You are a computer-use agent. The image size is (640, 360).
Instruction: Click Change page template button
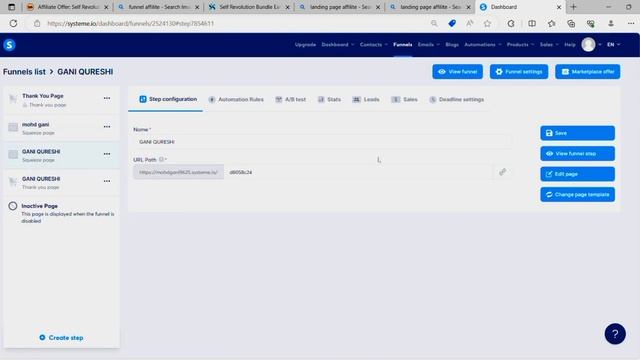[577, 194]
